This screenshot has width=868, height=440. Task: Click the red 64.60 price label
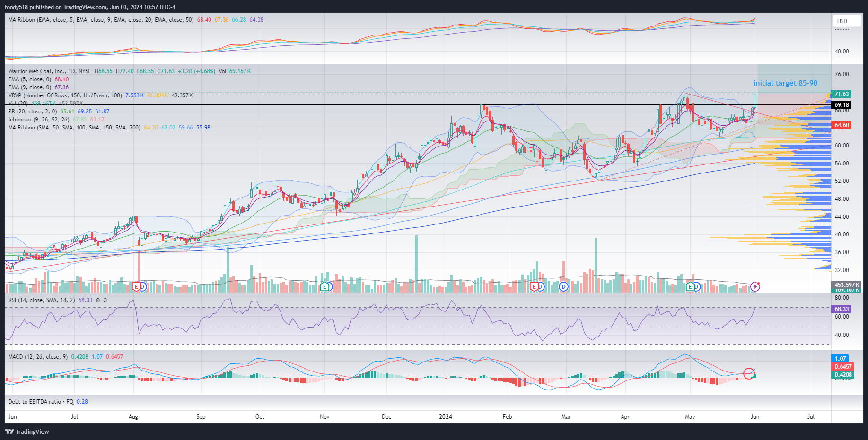[x=842, y=125]
